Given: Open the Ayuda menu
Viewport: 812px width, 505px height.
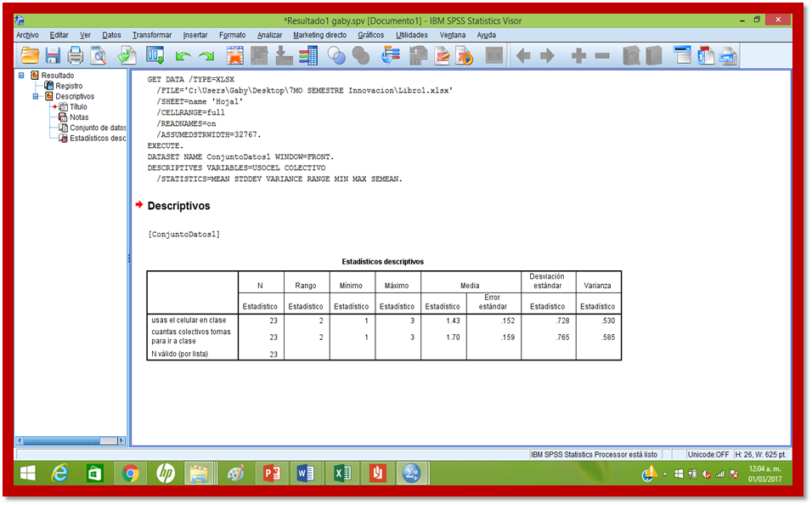Looking at the screenshot, I should [x=487, y=35].
